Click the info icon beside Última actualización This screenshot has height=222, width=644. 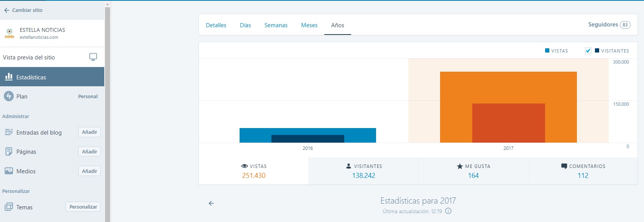[448, 211]
